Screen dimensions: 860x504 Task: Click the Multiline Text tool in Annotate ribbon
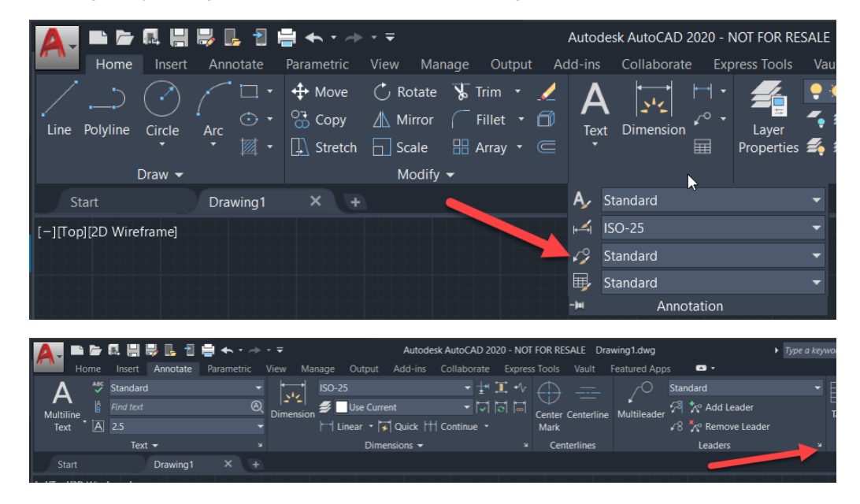click(x=62, y=407)
